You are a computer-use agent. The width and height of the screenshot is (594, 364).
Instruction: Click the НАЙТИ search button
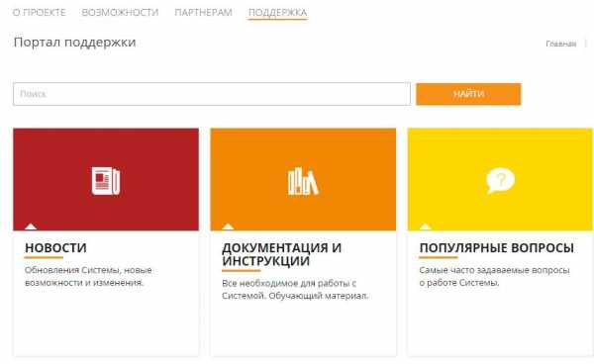[468, 94]
